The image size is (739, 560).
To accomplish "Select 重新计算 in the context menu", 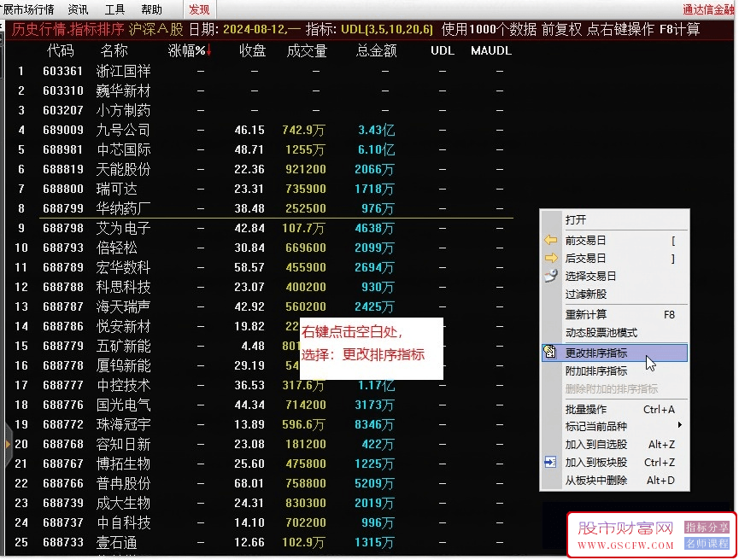I will coord(614,315).
